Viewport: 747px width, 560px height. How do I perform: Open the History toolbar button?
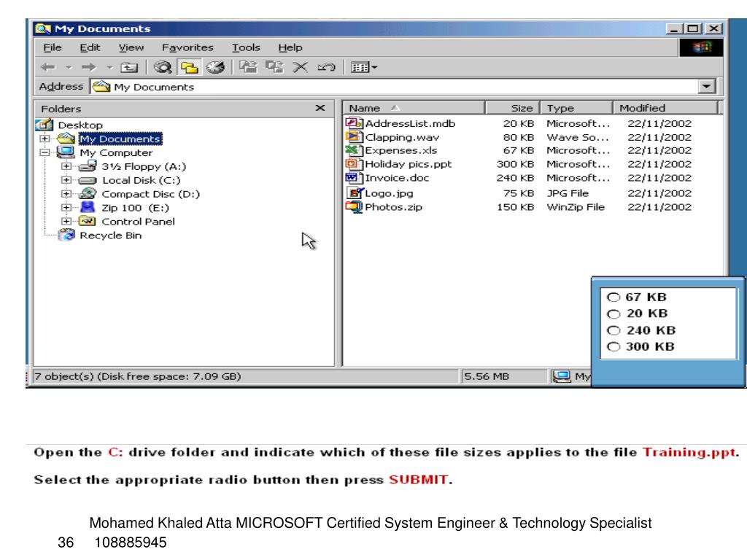pyautogui.click(x=215, y=67)
